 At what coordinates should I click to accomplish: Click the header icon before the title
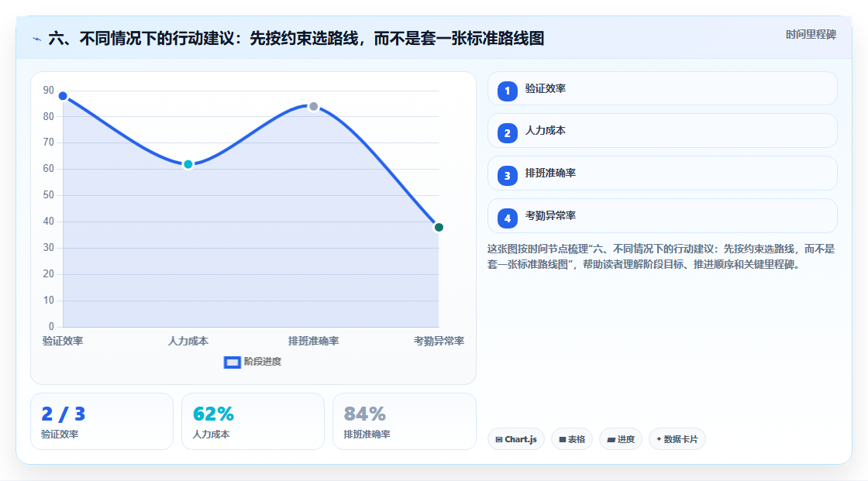click(37, 39)
